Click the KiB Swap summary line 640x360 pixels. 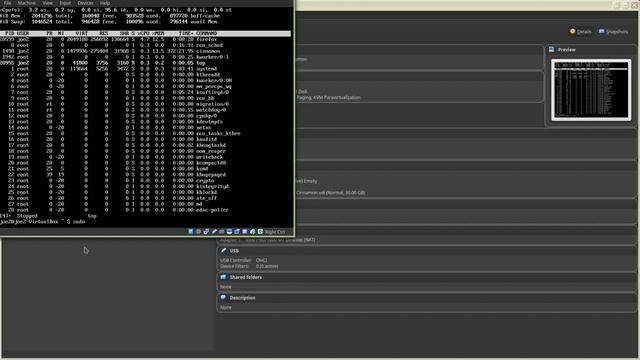(x=110, y=22)
